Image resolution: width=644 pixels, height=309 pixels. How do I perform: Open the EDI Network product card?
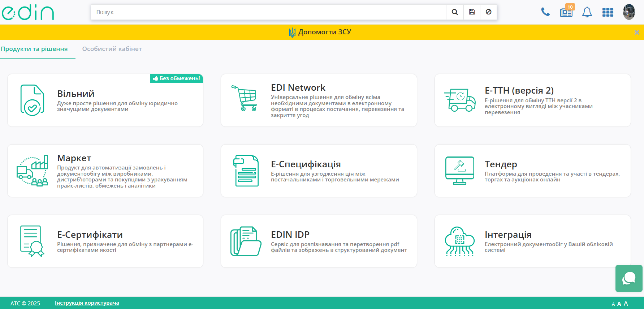[319, 100]
